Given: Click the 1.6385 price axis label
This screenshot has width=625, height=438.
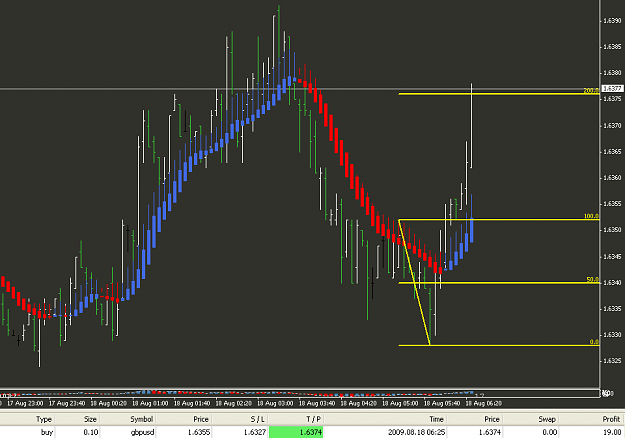Looking at the screenshot, I should (x=612, y=47).
